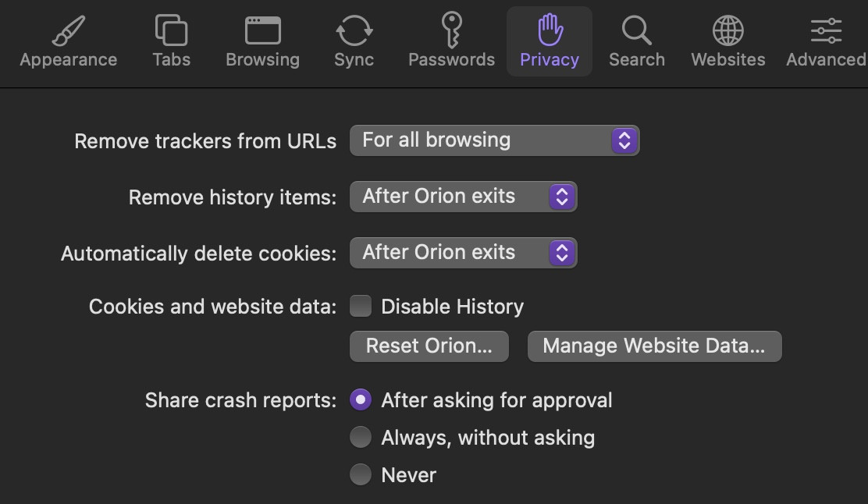The height and width of the screenshot is (504, 868).
Task: Go to the Advanced tab label
Action: pyautogui.click(x=825, y=60)
